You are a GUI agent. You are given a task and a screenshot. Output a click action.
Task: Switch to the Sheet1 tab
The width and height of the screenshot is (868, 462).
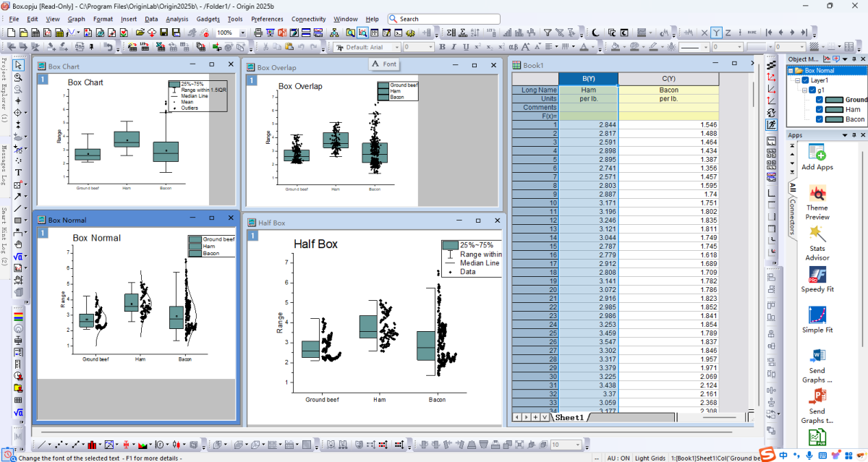[x=571, y=417]
